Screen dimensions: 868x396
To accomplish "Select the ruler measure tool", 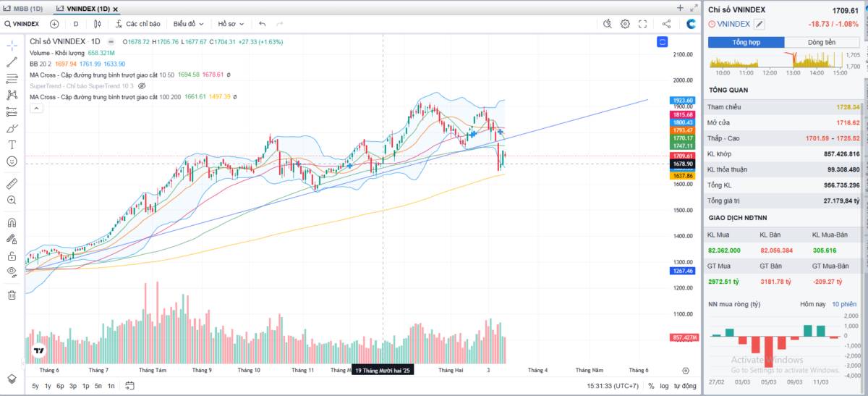I will click(12, 183).
